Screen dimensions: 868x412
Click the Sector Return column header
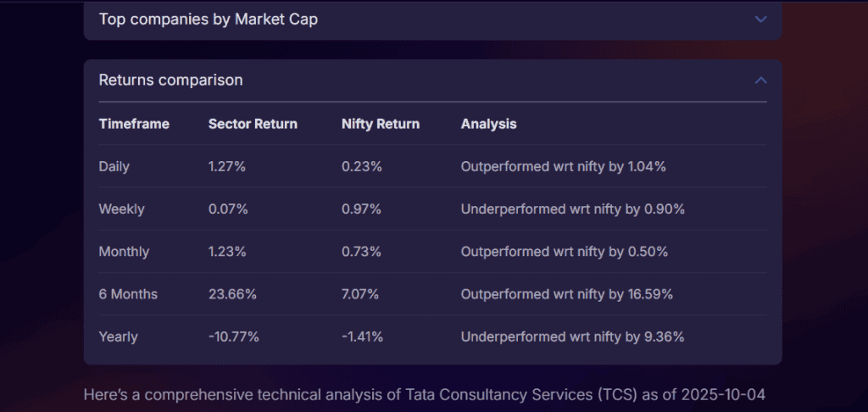(253, 124)
